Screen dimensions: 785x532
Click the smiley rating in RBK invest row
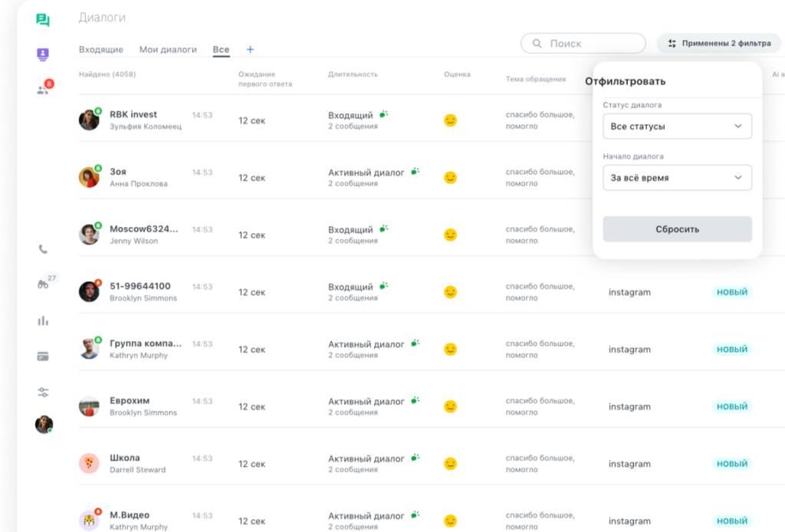[451, 120]
